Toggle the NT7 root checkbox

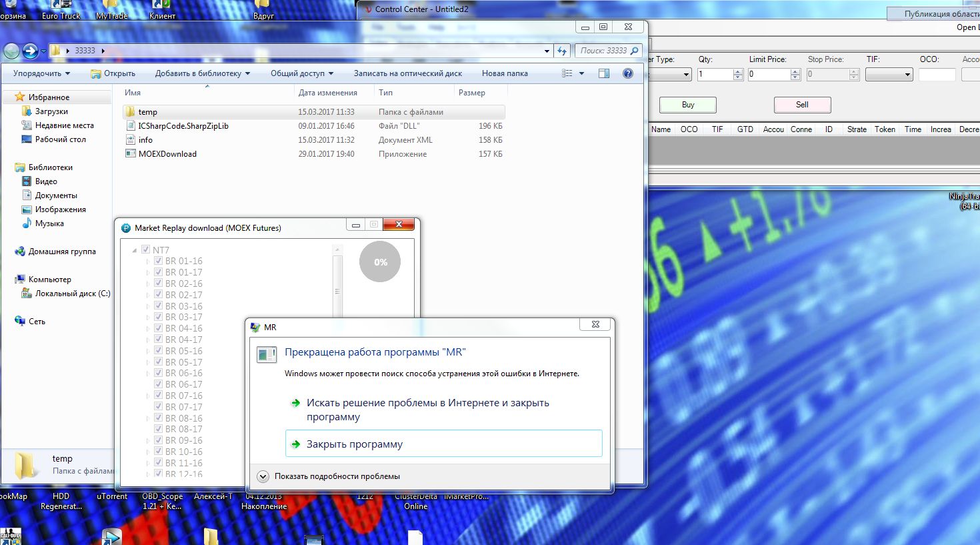pyautogui.click(x=145, y=250)
